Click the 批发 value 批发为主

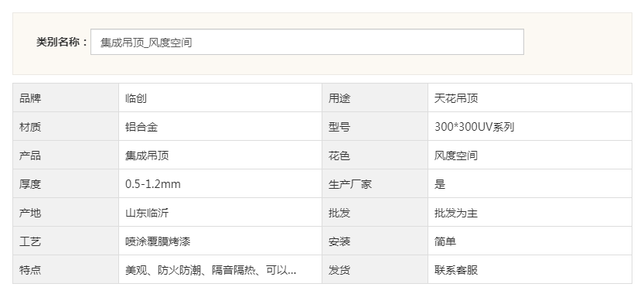tap(456, 213)
